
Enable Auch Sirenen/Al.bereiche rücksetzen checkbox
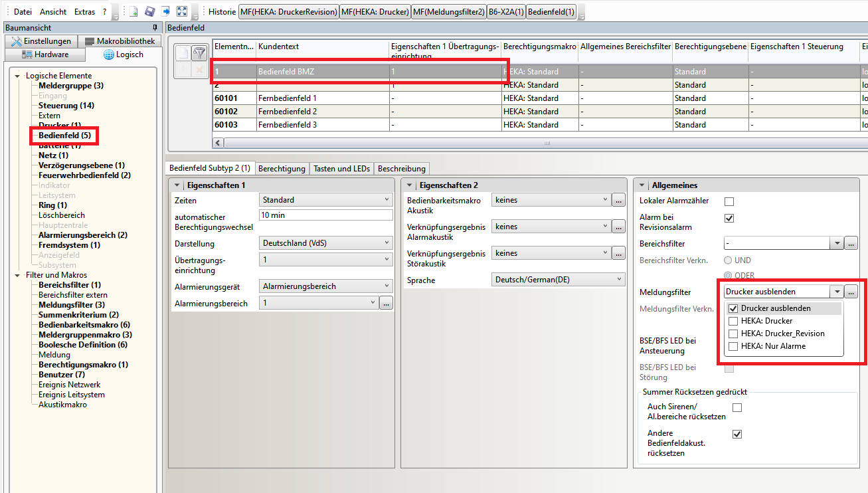[x=737, y=408]
